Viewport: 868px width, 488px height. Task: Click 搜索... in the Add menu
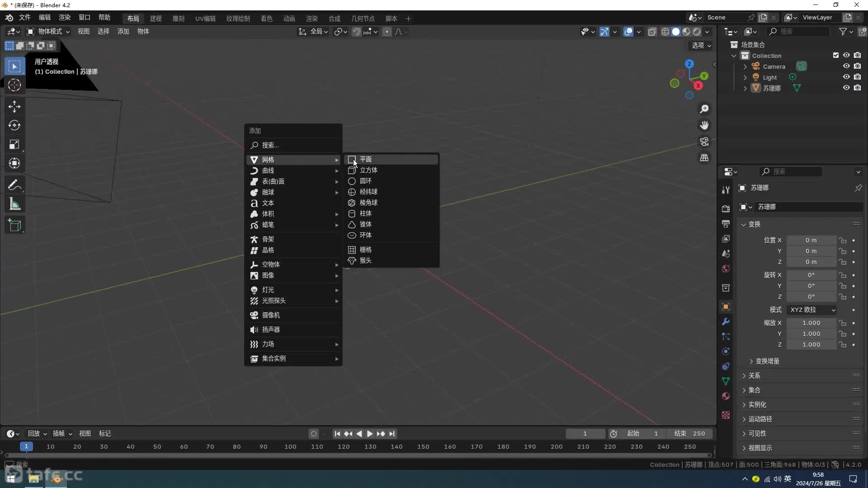(293, 145)
